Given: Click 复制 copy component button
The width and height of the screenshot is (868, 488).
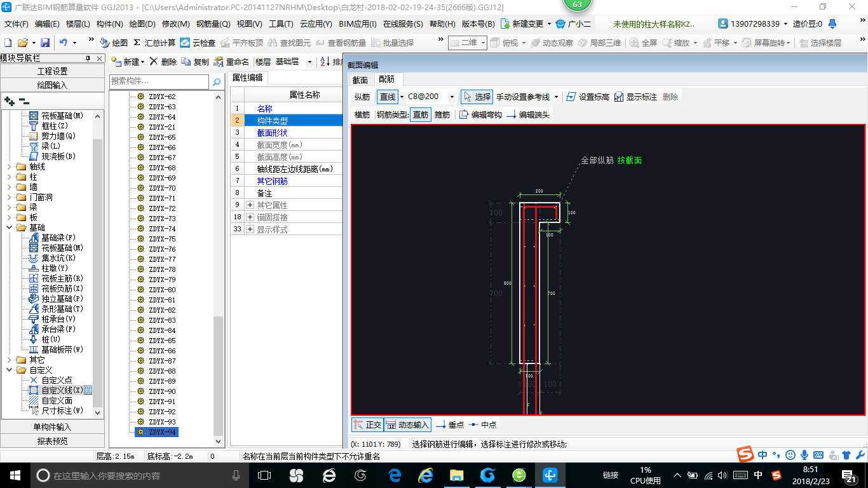Looking at the screenshot, I should 195,62.
